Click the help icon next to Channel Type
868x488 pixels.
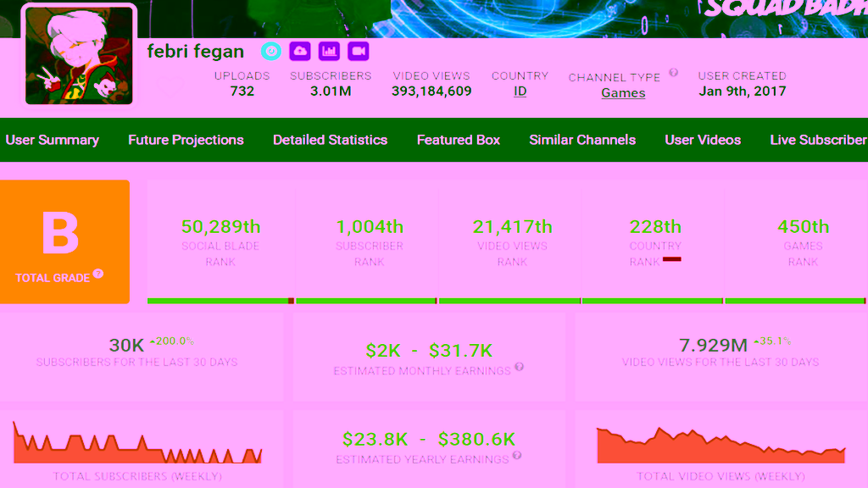click(673, 73)
